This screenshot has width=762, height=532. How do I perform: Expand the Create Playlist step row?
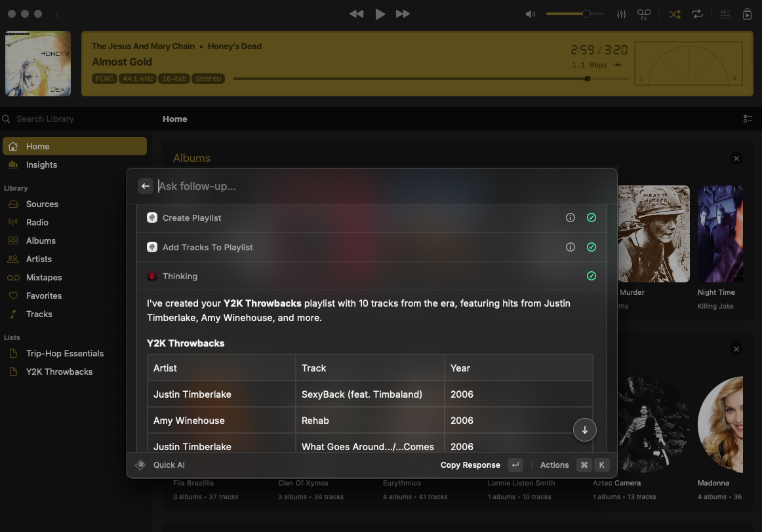[192, 218]
